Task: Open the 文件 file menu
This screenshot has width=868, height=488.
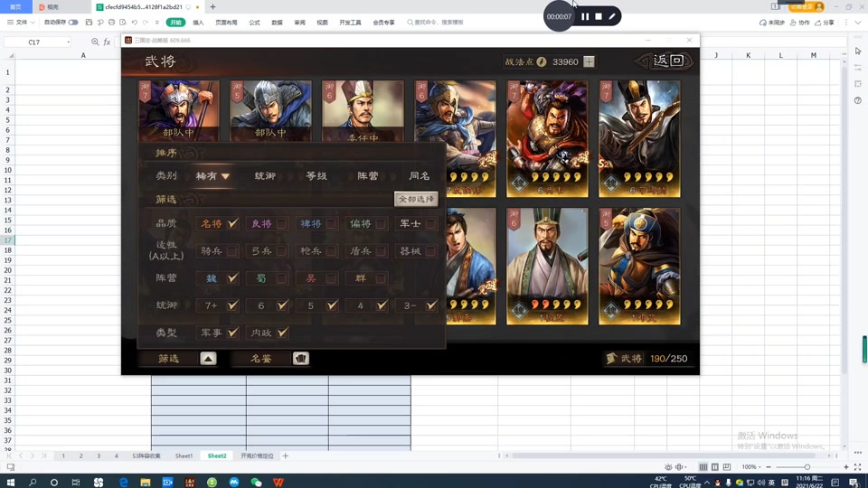Action: point(21,22)
